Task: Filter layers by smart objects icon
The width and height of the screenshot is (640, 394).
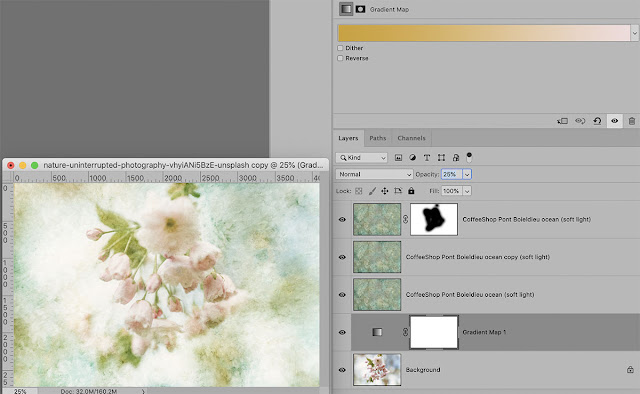Action: point(456,158)
